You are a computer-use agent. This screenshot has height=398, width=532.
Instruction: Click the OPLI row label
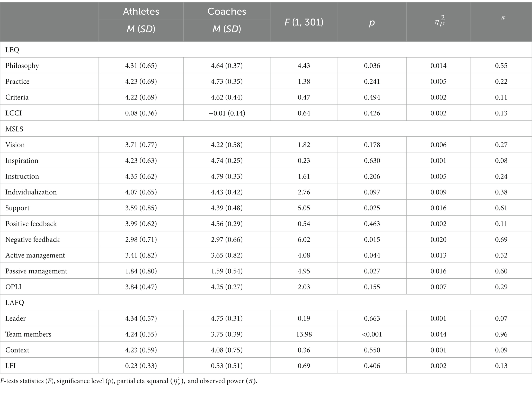click(x=13, y=287)
